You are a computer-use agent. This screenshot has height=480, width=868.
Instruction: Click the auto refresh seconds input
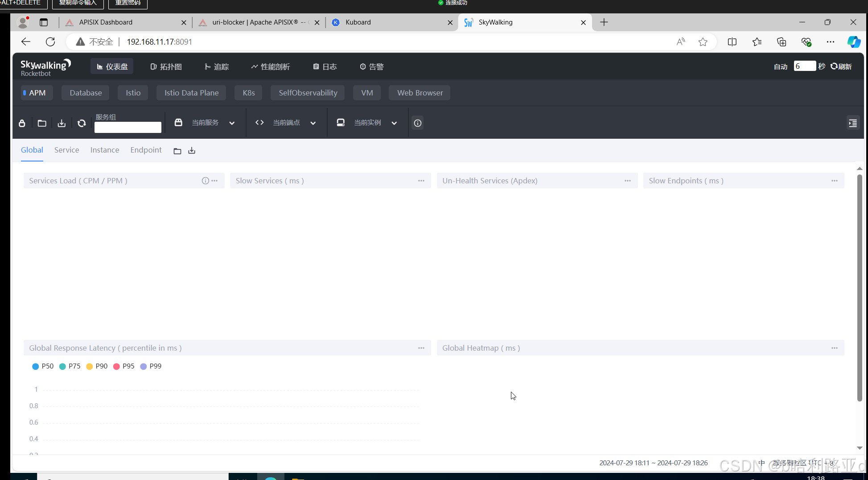805,66
